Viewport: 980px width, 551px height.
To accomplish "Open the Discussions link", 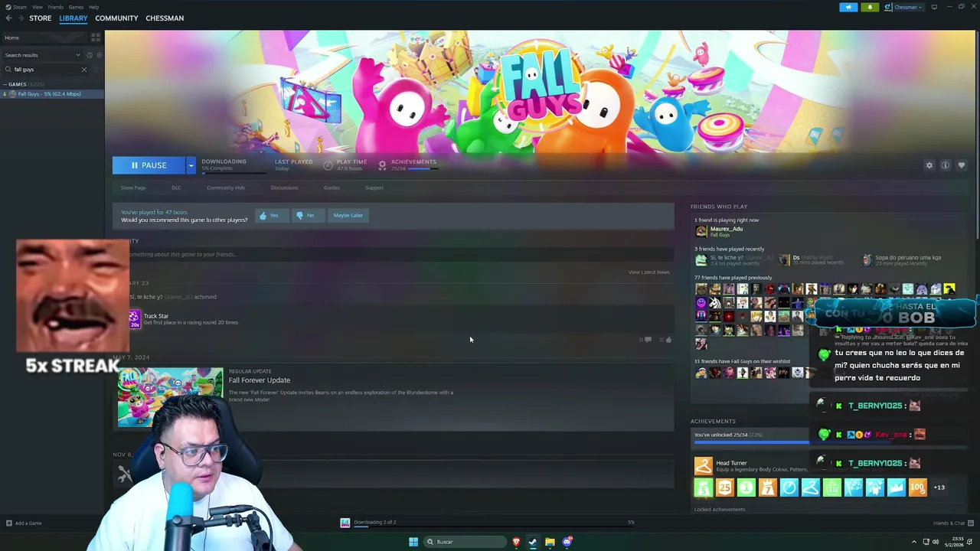I will click(284, 187).
